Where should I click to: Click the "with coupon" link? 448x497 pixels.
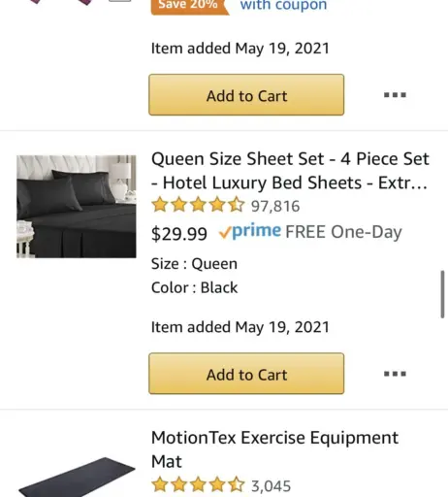(283, 5)
